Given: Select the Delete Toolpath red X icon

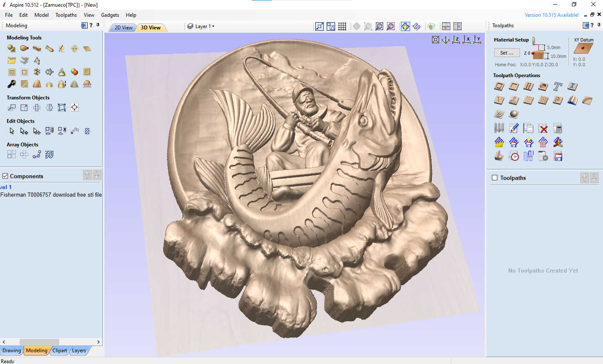Looking at the screenshot, I should [x=543, y=128].
